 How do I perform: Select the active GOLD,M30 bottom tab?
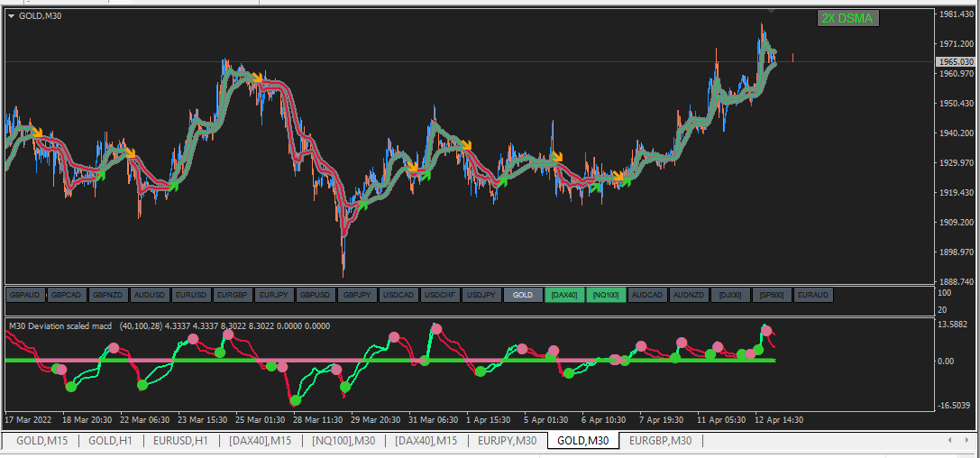point(582,441)
